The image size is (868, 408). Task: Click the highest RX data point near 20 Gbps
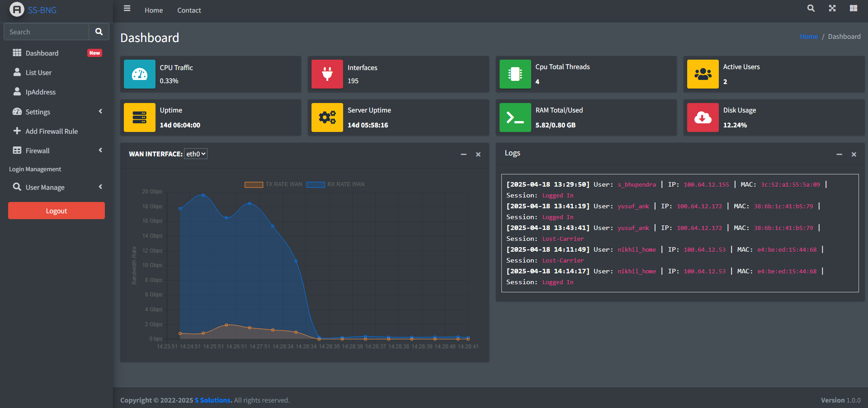coord(203,195)
